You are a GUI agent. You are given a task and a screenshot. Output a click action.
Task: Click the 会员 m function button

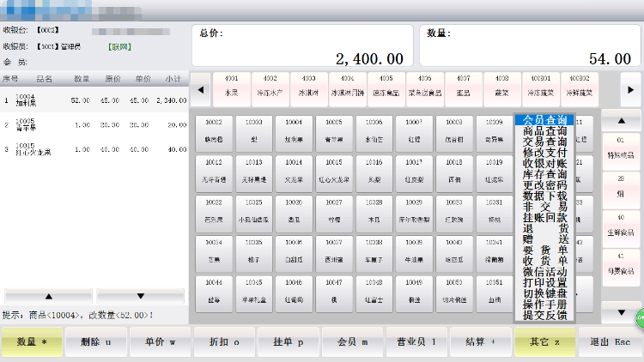(352, 342)
